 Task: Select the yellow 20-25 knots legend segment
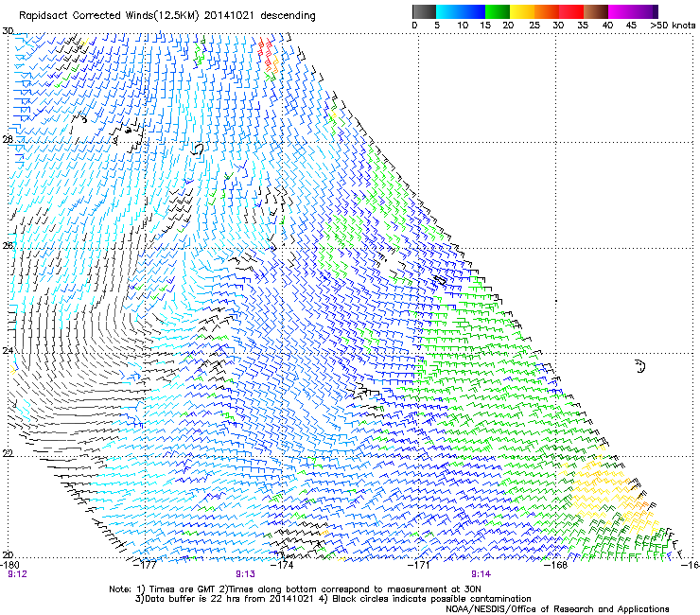tap(522, 11)
